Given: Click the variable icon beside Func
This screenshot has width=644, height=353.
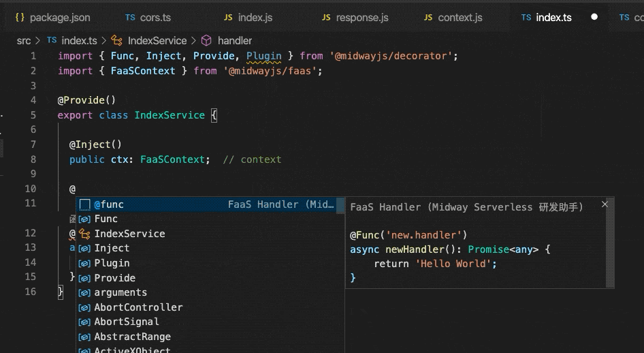Looking at the screenshot, I should [84, 219].
